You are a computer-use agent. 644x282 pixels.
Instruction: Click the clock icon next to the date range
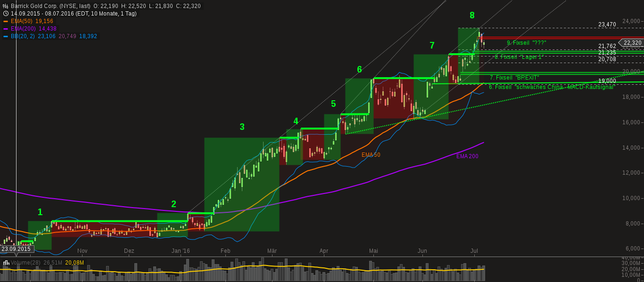point(5,13)
